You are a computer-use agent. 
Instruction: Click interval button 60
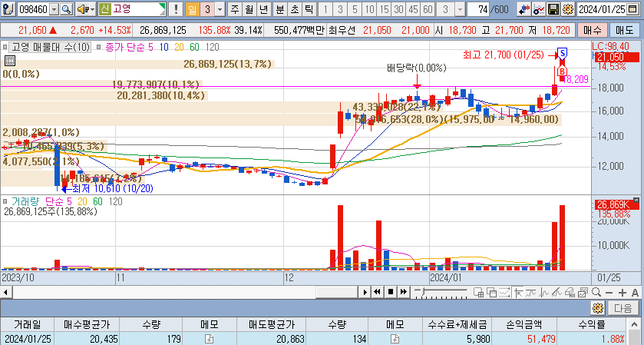pyautogui.click(x=428, y=9)
